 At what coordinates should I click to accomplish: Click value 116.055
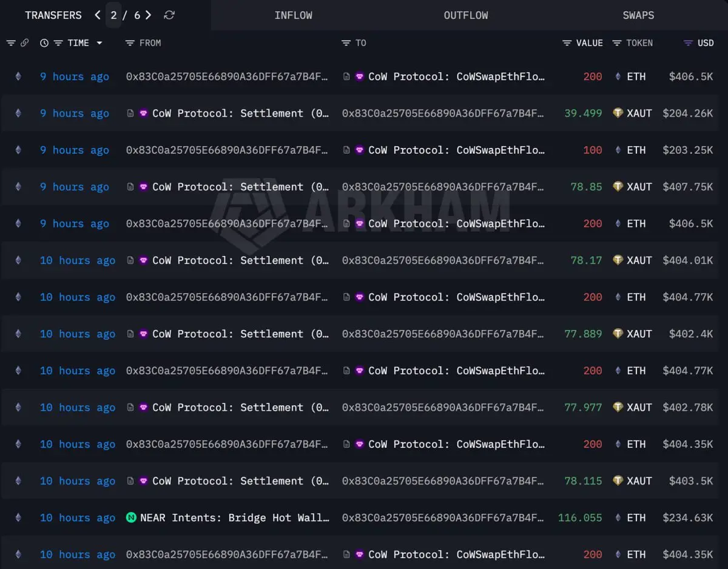pyautogui.click(x=581, y=518)
